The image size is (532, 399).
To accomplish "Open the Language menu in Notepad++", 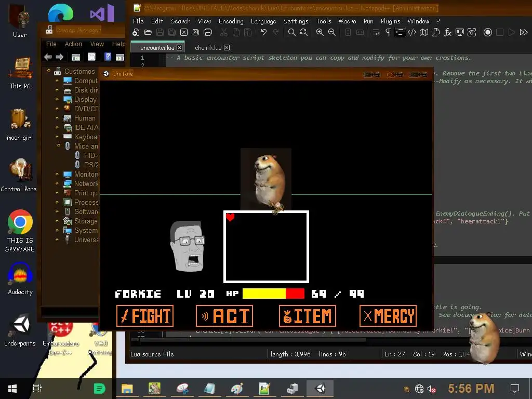I will (x=263, y=21).
